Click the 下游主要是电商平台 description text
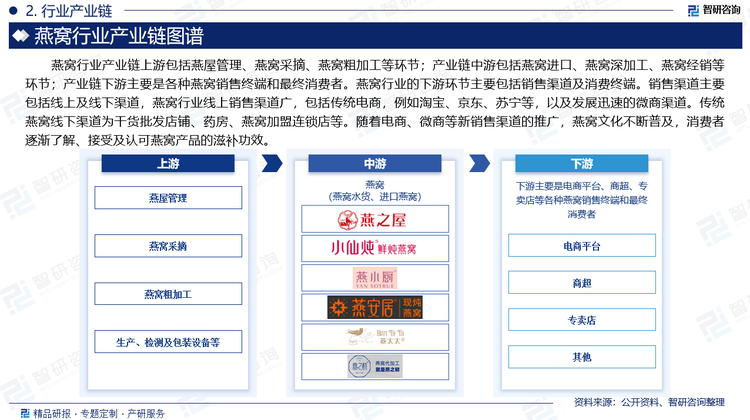This screenshot has height=420, width=750. pyautogui.click(x=582, y=200)
